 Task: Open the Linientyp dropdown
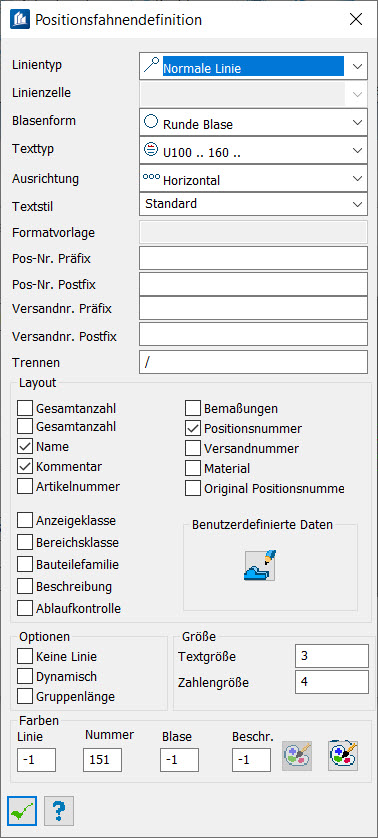coord(253,66)
